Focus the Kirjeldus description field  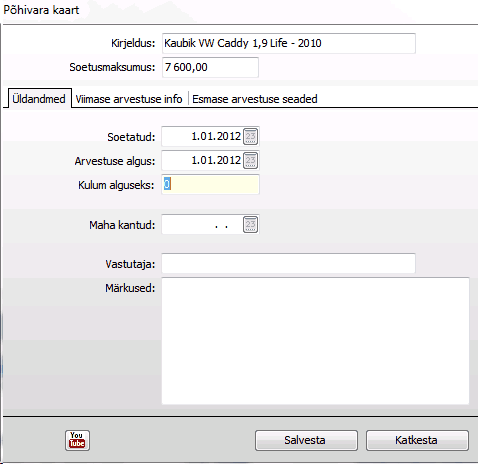(x=289, y=43)
